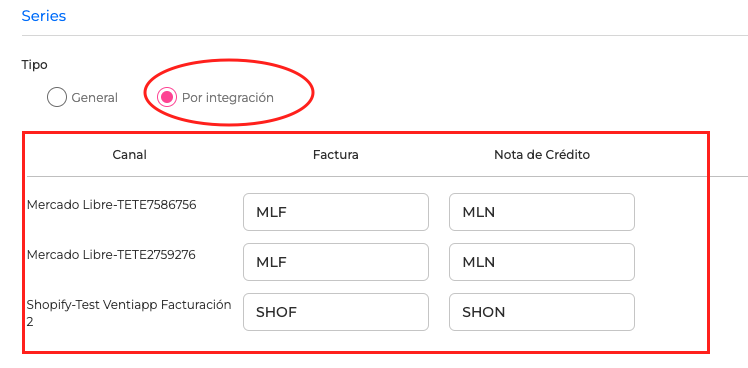Click the Canal column header

coord(130,155)
